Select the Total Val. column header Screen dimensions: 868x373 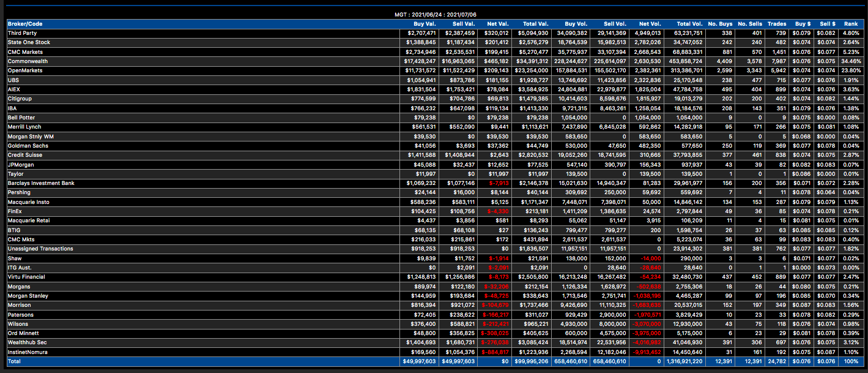(x=535, y=24)
